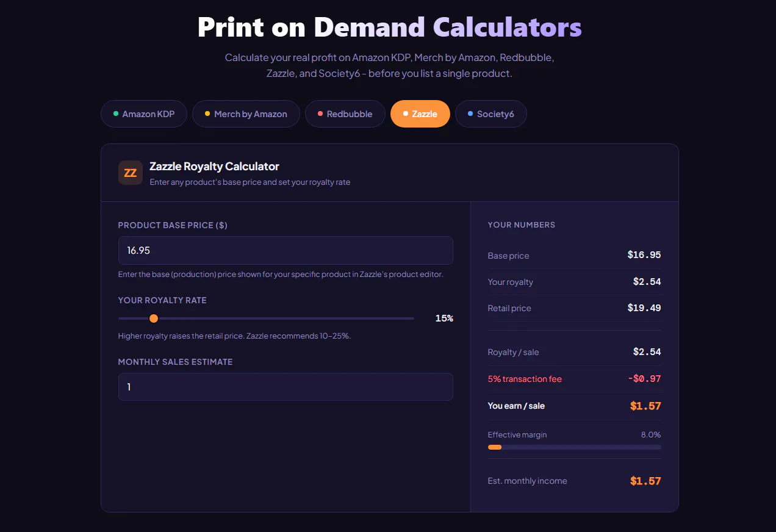This screenshot has width=776, height=532.
Task: Click the Est. monthly income label
Action: 527,481
